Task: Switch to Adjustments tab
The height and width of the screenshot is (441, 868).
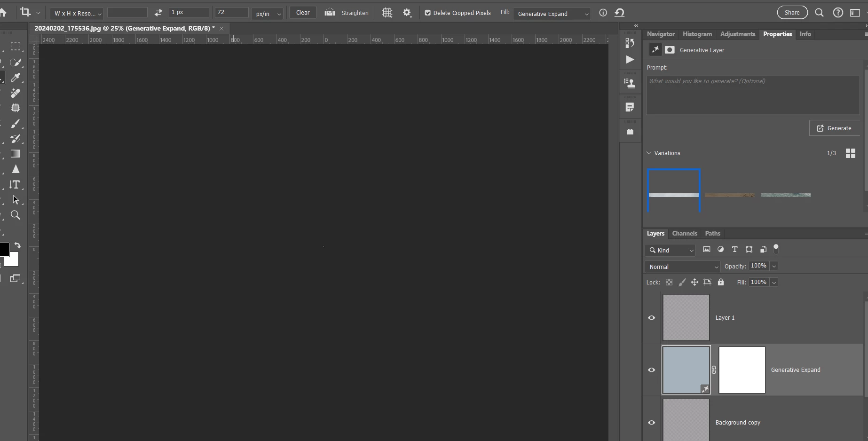Action: point(738,34)
